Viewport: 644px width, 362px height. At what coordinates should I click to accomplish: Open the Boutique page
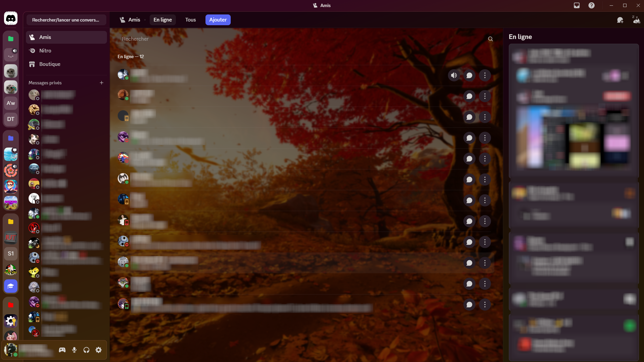pos(49,64)
